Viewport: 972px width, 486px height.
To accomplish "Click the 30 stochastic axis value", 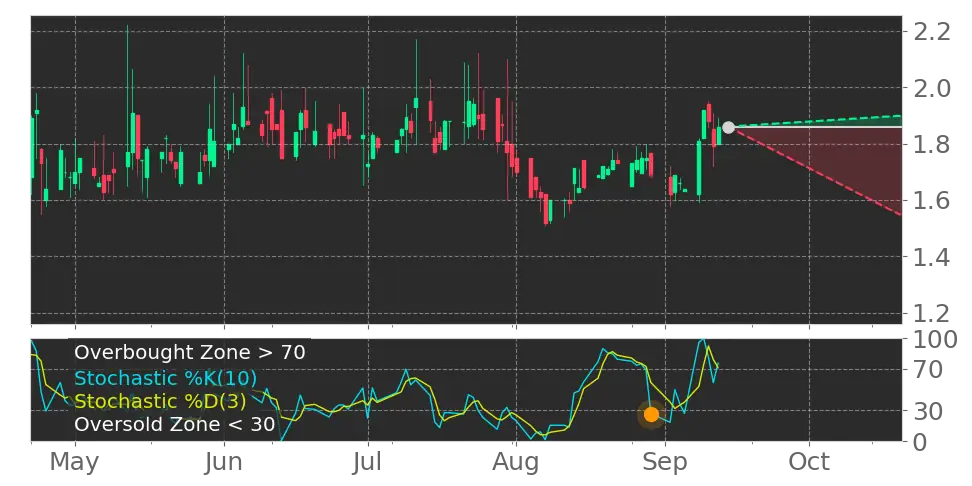I will coord(929,410).
